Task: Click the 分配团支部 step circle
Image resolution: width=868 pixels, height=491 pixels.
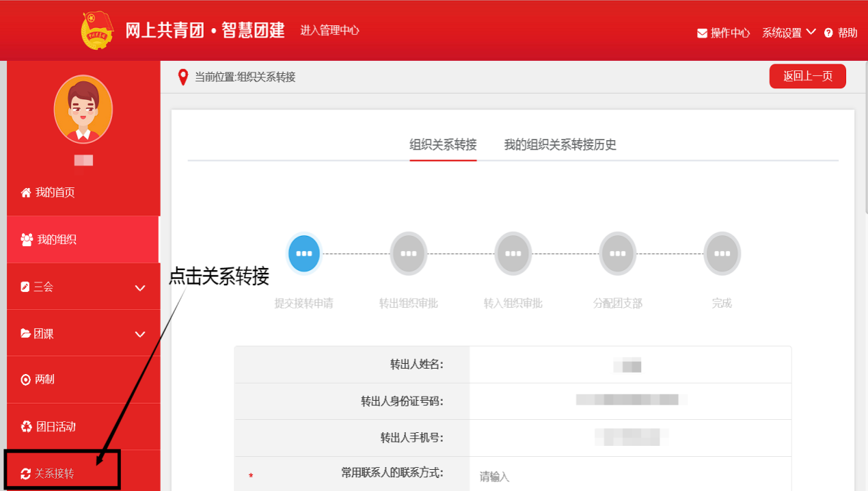Action: click(x=618, y=254)
